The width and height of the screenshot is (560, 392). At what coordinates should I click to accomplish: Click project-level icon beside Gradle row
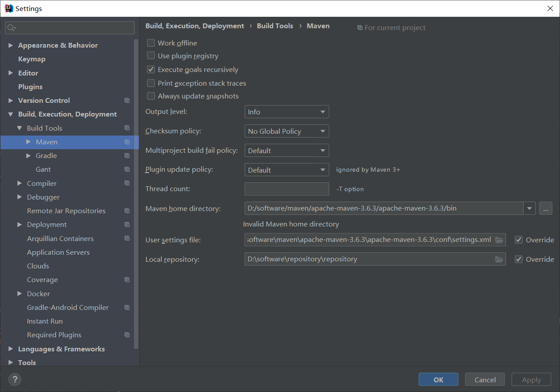[127, 156]
